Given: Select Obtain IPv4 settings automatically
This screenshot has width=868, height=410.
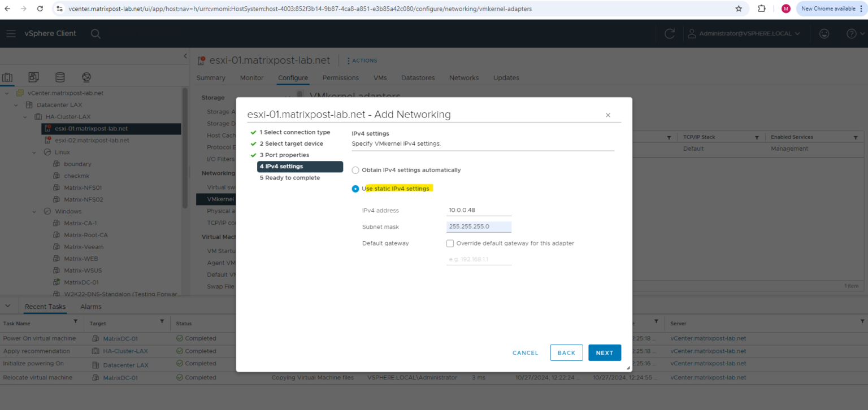Looking at the screenshot, I should [355, 170].
